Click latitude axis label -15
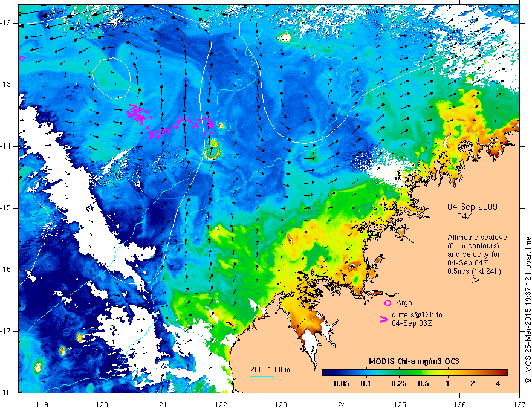The image size is (532, 411). 7,208
